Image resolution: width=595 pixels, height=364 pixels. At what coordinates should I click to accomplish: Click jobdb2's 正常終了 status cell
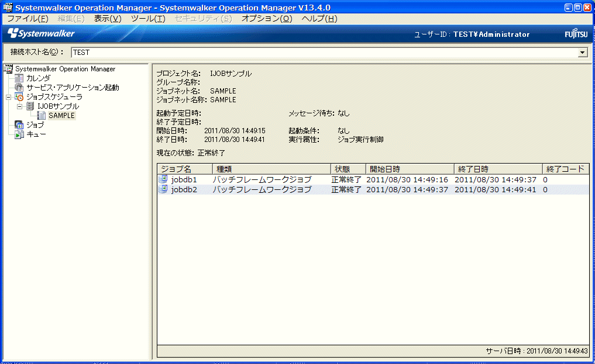click(x=346, y=190)
